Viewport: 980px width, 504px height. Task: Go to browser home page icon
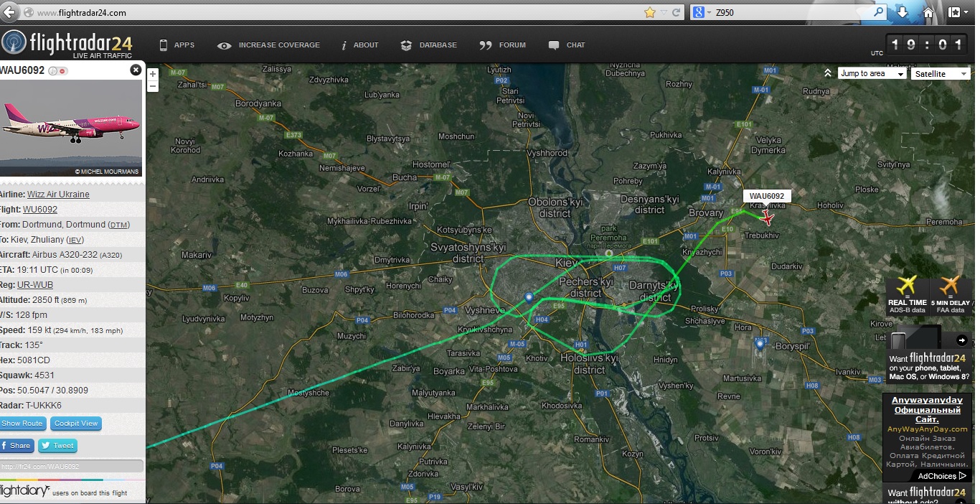pyautogui.click(x=928, y=12)
